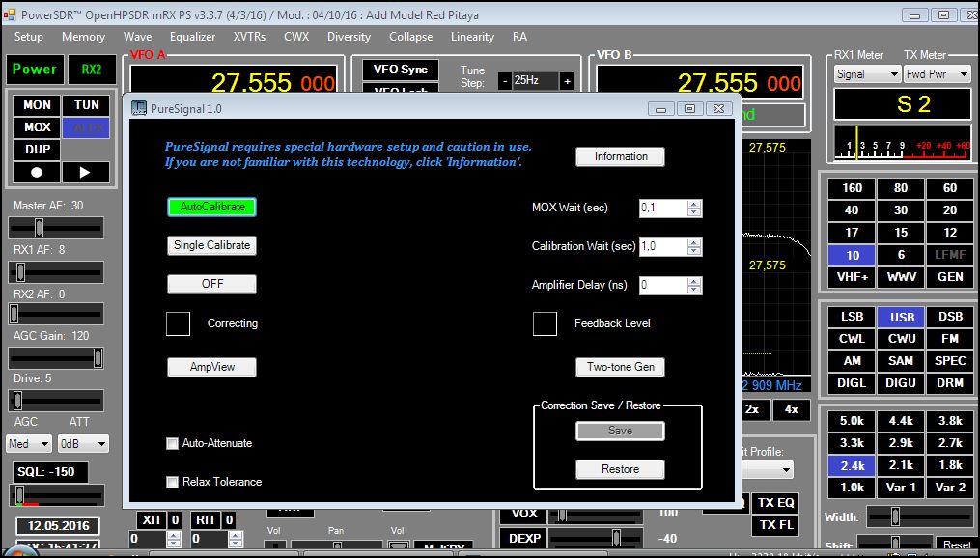Decrease Calibration Wait spinner value
This screenshot has width=980, height=558.
[x=694, y=251]
